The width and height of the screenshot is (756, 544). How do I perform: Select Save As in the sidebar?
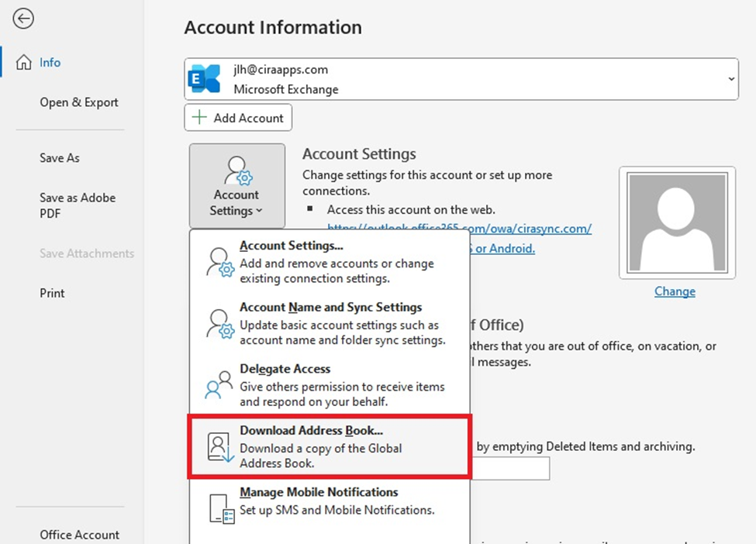(60, 157)
